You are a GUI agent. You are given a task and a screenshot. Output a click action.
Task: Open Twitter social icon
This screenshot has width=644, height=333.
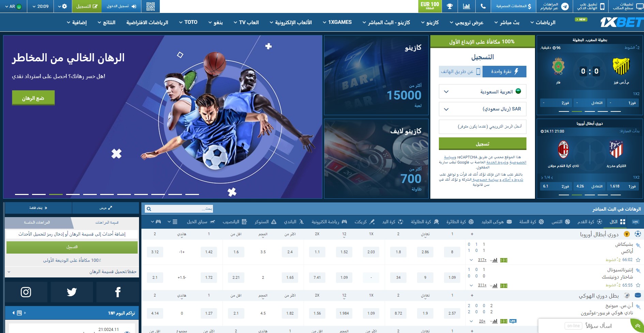click(72, 292)
